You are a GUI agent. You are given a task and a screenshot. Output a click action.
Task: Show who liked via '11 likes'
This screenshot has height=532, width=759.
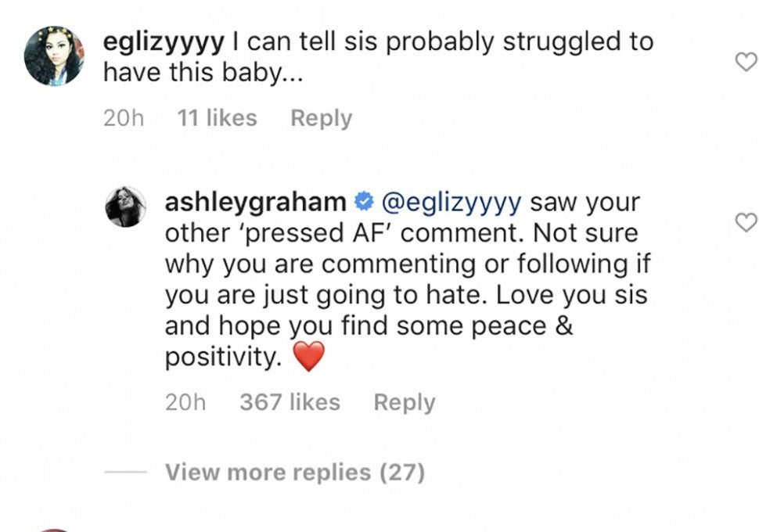[x=217, y=118]
